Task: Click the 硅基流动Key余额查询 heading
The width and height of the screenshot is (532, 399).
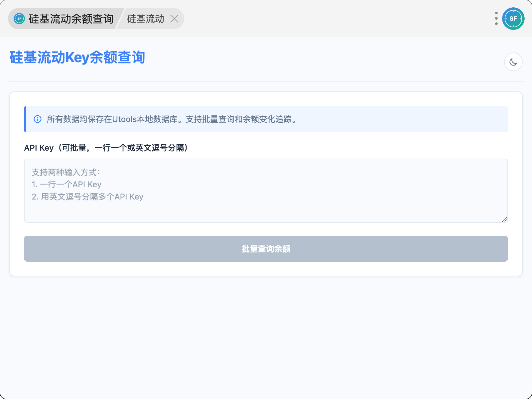Action: pyautogui.click(x=77, y=57)
